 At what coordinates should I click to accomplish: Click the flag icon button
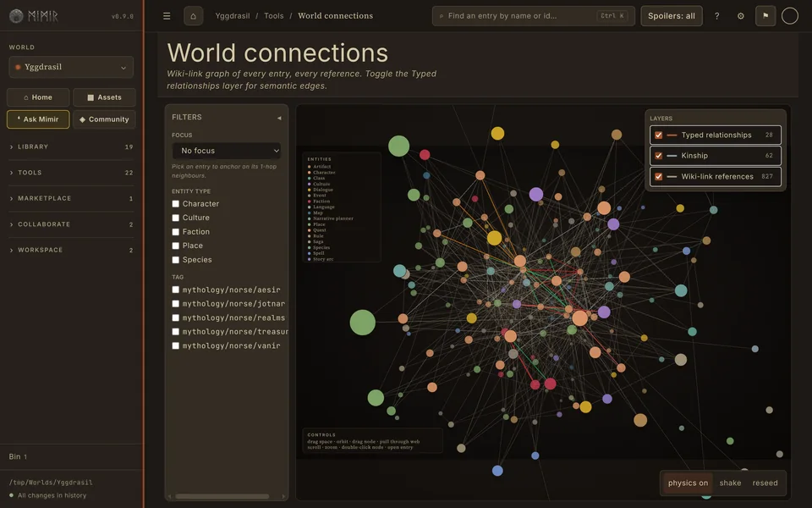point(765,16)
